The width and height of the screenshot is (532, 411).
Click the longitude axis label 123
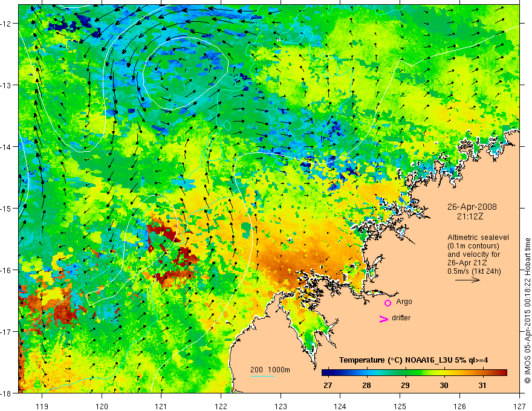(x=281, y=406)
